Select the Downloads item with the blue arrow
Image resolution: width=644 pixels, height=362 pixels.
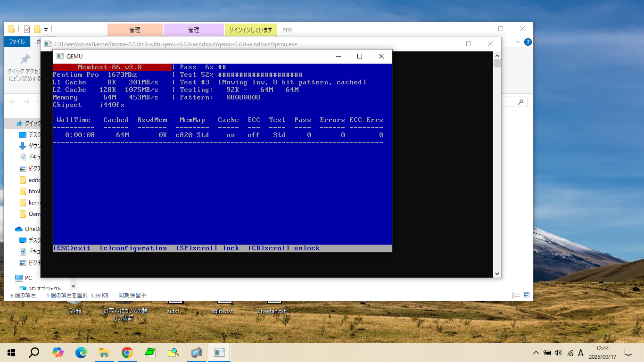pyautogui.click(x=30, y=146)
